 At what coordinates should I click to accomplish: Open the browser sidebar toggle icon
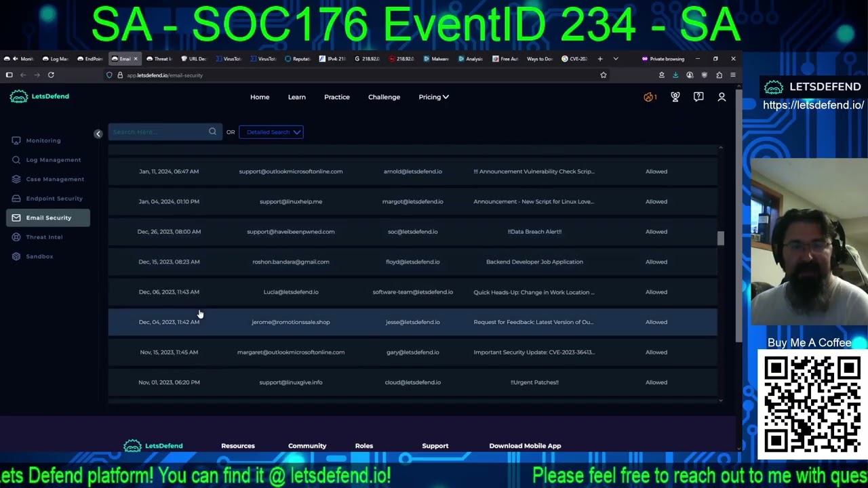pyautogui.click(x=9, y=75)
